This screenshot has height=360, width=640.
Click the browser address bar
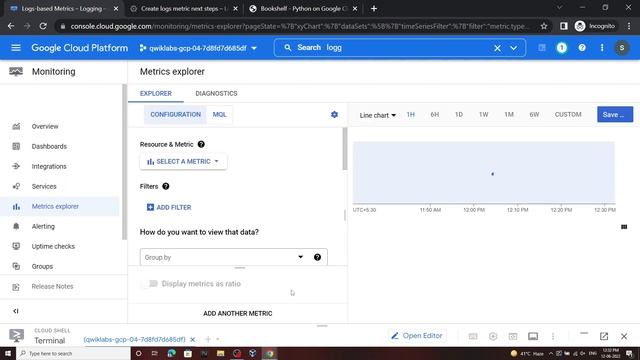[300, 26]
